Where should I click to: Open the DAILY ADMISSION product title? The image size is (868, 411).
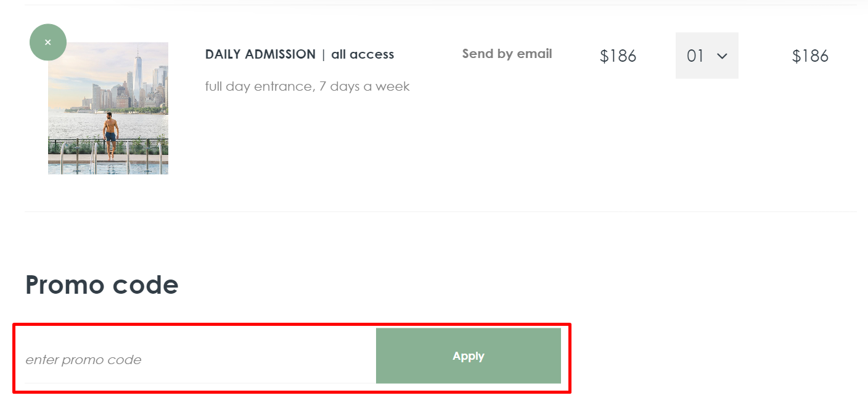[260, 54]
